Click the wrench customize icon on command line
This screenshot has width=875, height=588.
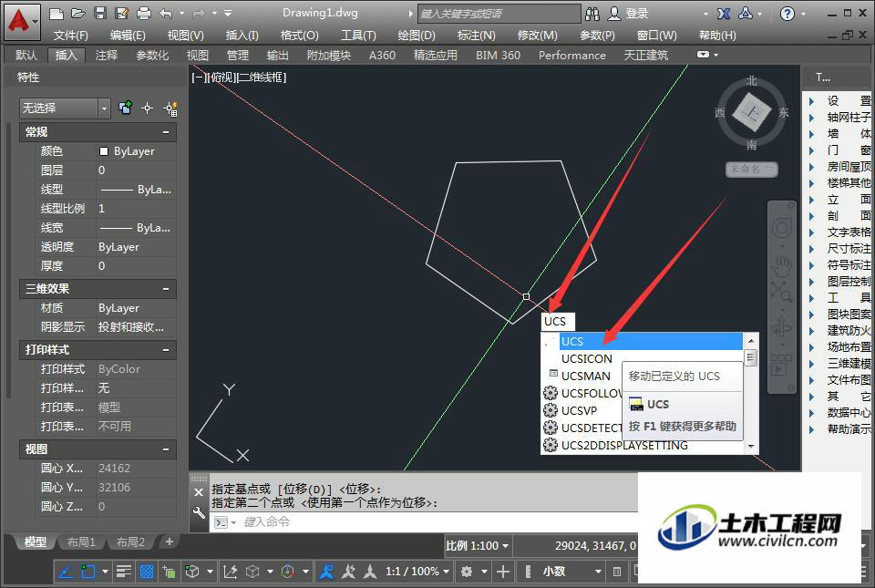(x=199, y=512)
